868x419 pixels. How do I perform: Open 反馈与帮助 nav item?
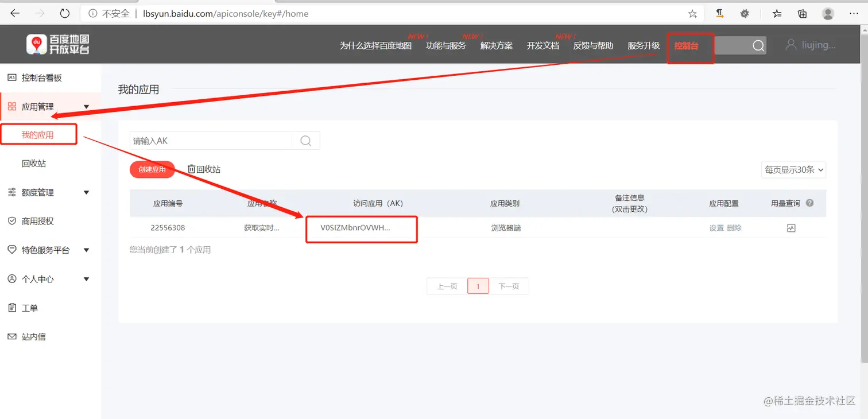593,45
